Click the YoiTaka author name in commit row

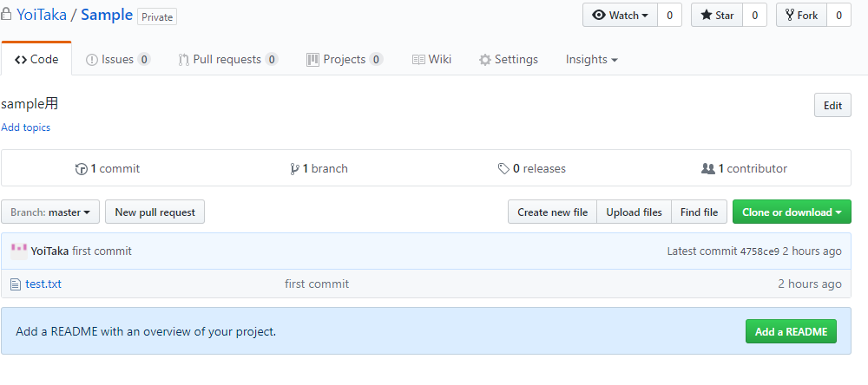tap(49, 251)
